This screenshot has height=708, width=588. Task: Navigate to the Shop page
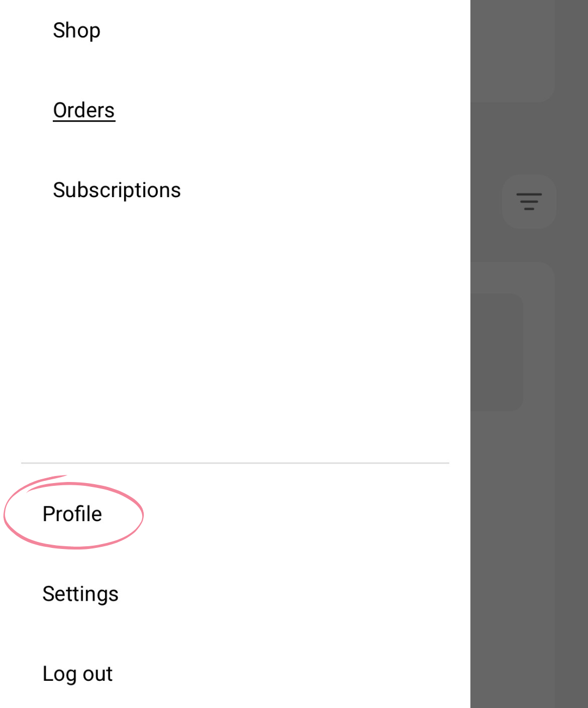[x=77, y=30]
